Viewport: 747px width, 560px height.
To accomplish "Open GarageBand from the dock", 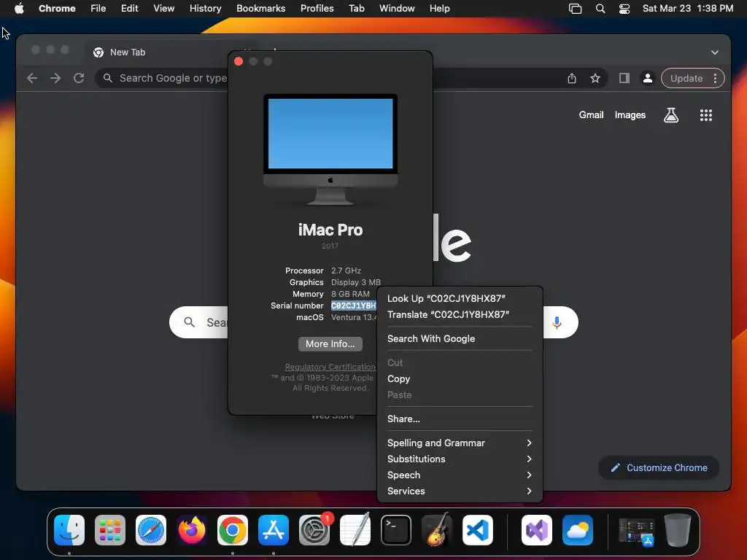I will click(x=437, y=530).
